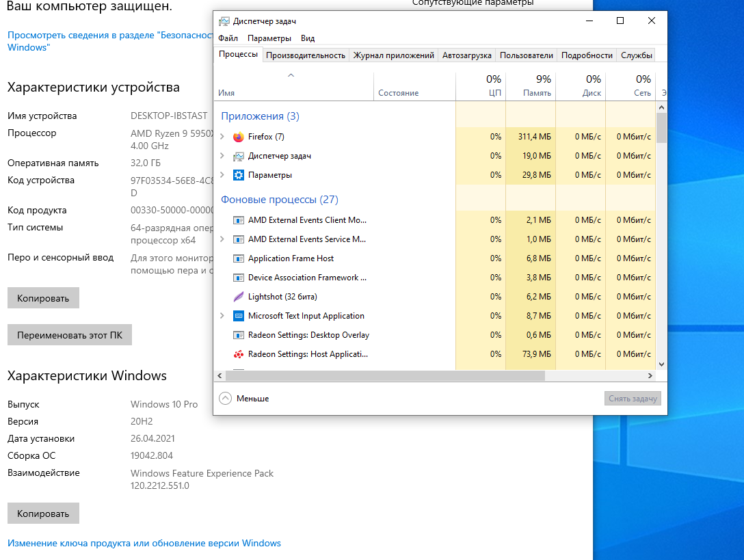Viewport: 744px width, 560px height.
Task: Click the Task Manager title bar icon
Action: tap(224, 21)
